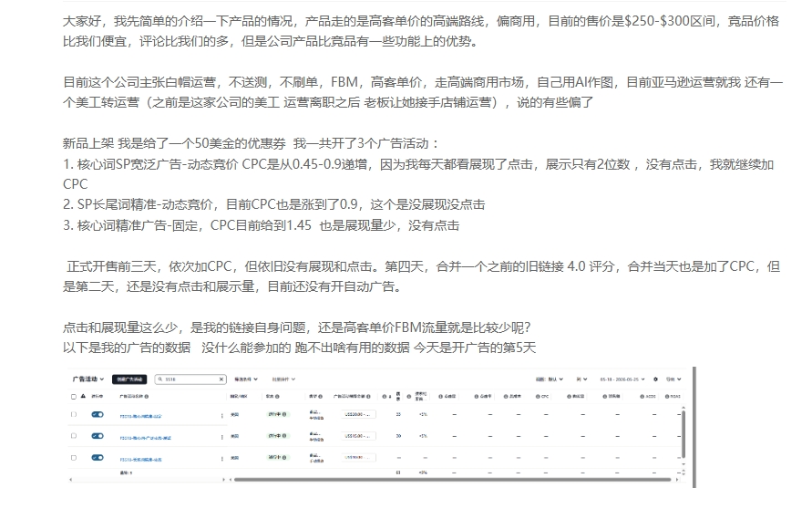The height and width of the screenshot is (509, 812).
Task: Click the line starting 2. SP长尾词精准-动态竞价
Action: pyautogui.click(x=273, y=204)
